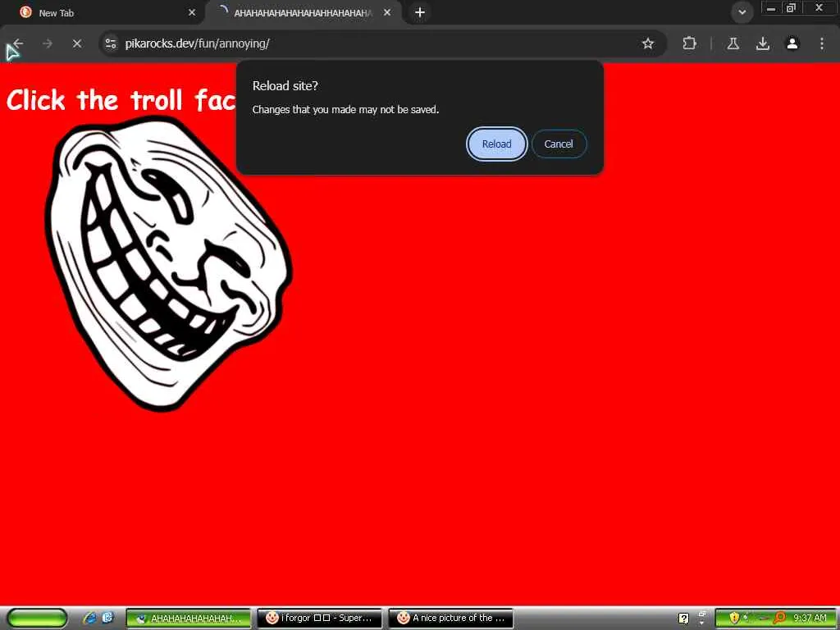Screen dimensions: 840x630
Task: Launch Internet Explorer from quick launch
Action: coord(90,618)
